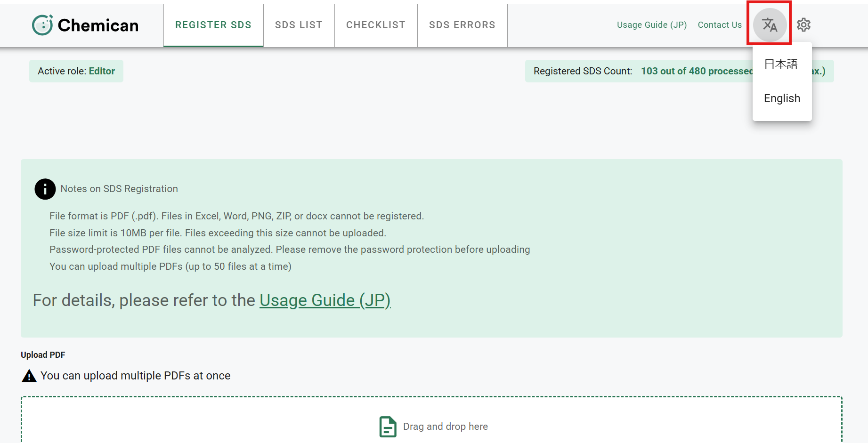
Task: Go to the CHECKLIST tab
Action: point(376,25)
